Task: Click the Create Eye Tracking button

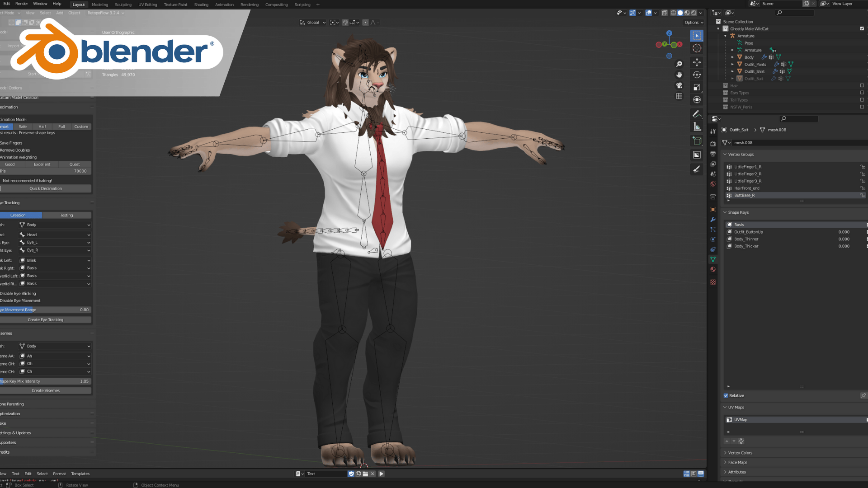Action: click(x=46, y=320)
